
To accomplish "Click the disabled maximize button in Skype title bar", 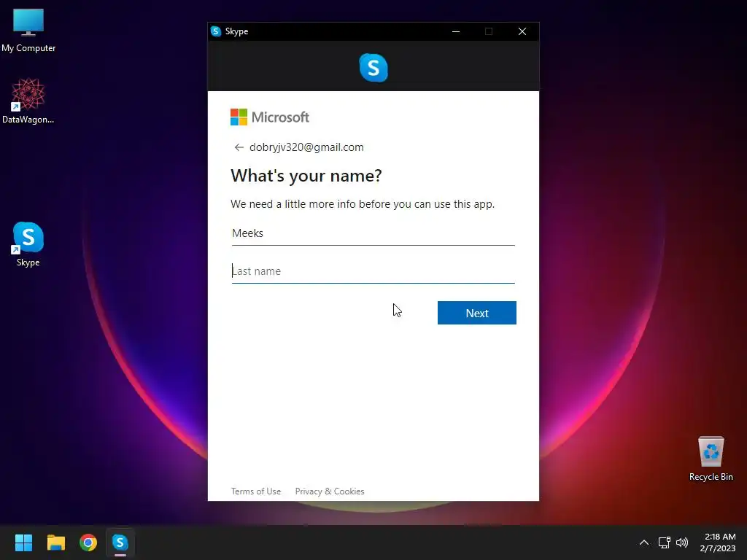I will (x=489, y=31).
